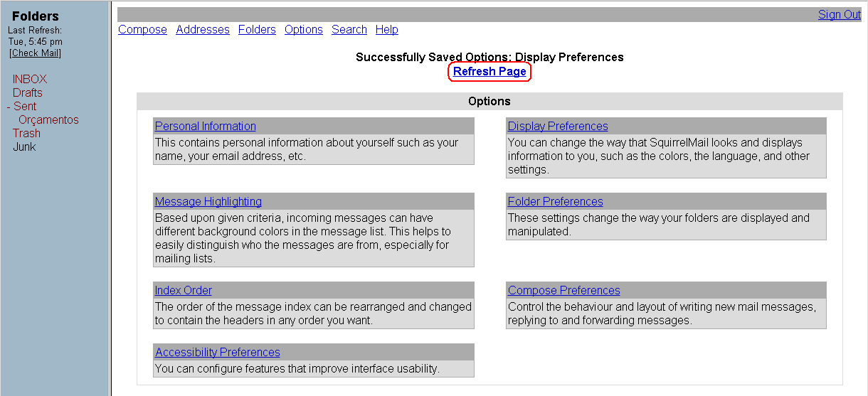Open the Drafts folder
868x396 pixels.
coord(28,92)
